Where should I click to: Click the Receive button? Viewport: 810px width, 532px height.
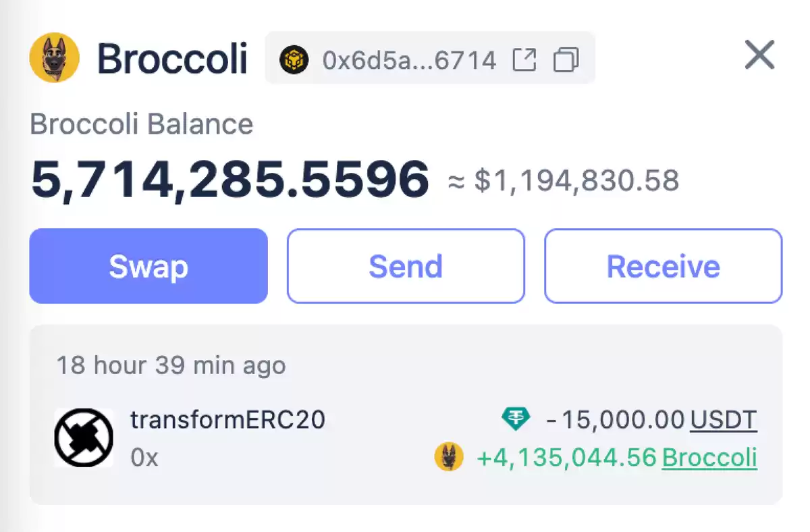[664, 266]
